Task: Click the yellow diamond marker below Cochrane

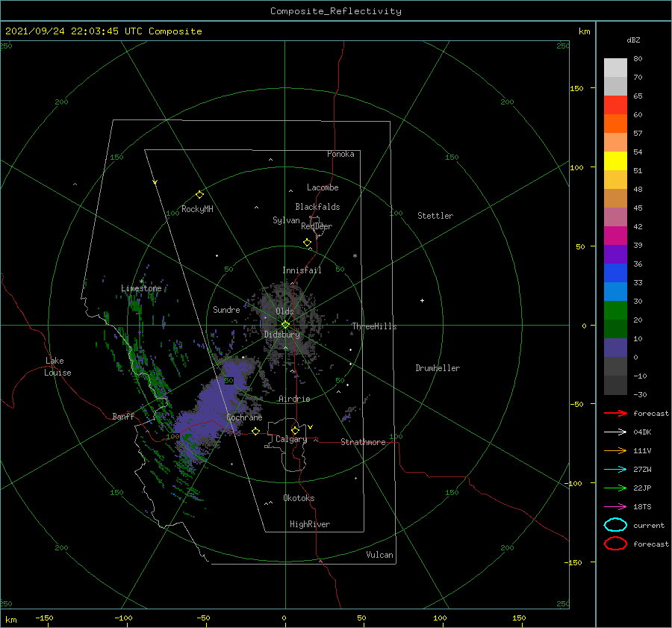Action: 255,431
